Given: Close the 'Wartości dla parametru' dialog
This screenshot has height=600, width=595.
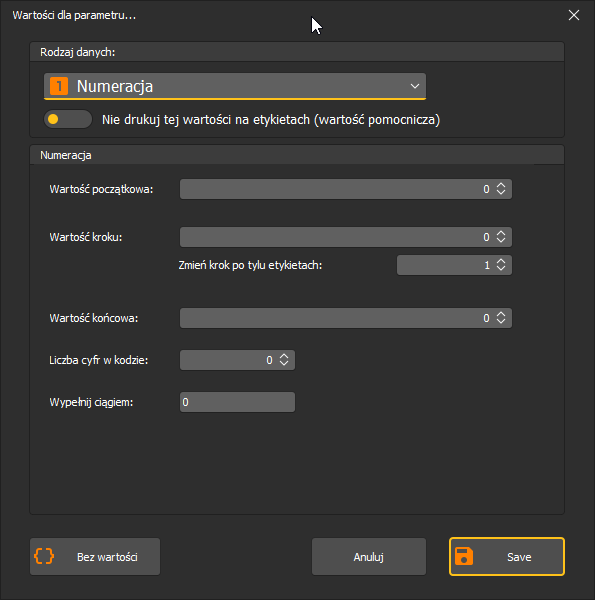Looking at the screenshot, I should (x=574, y=15).
